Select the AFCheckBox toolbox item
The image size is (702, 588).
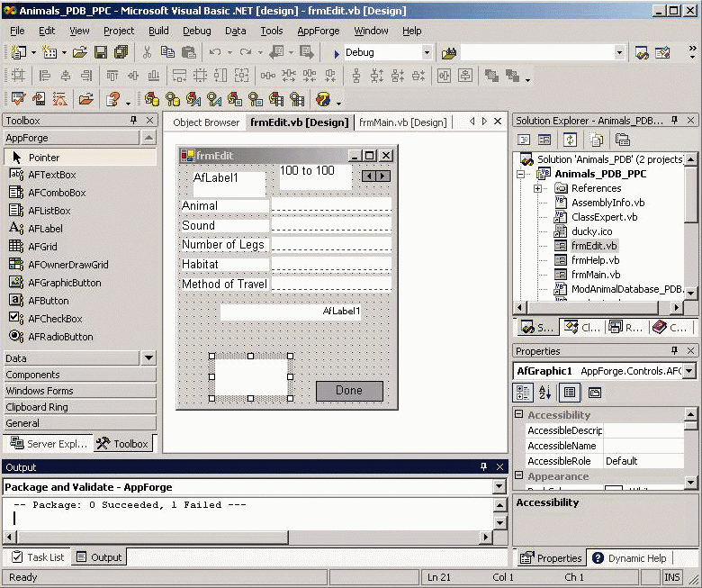click(x=55, y=319)
